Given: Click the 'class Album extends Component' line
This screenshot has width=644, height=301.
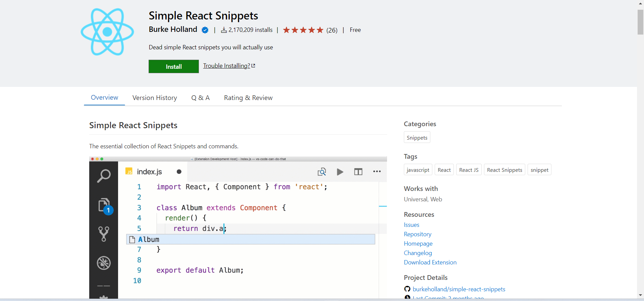Looking at the screenshot, I should click(221, 208).
